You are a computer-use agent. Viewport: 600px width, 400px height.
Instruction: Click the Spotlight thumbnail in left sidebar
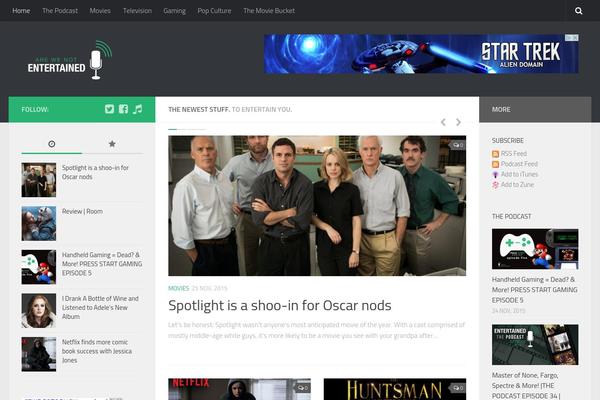(39, 180)
